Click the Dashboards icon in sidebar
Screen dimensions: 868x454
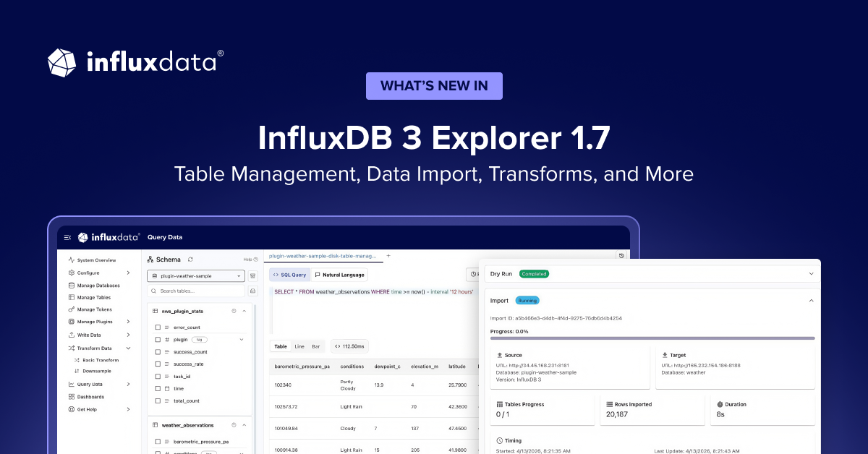click(x=71, y=396)
